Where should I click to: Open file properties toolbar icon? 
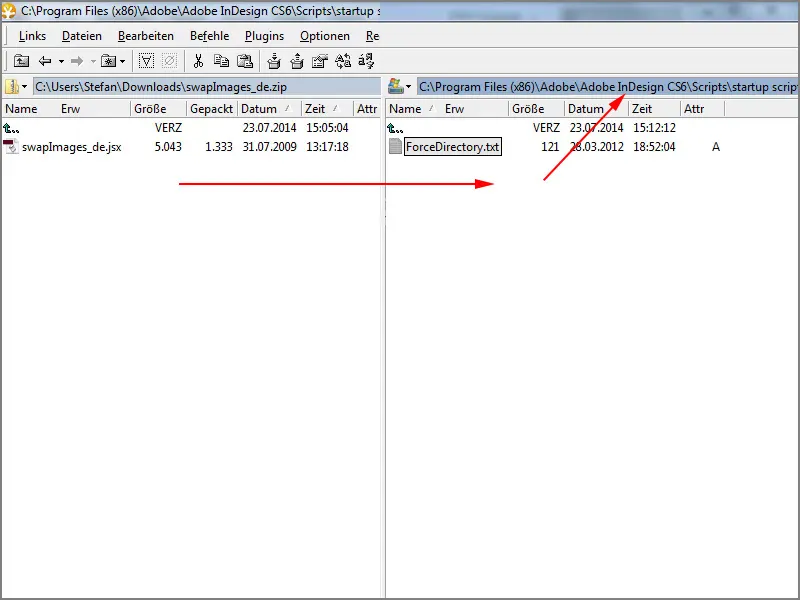tap(319, 61)
